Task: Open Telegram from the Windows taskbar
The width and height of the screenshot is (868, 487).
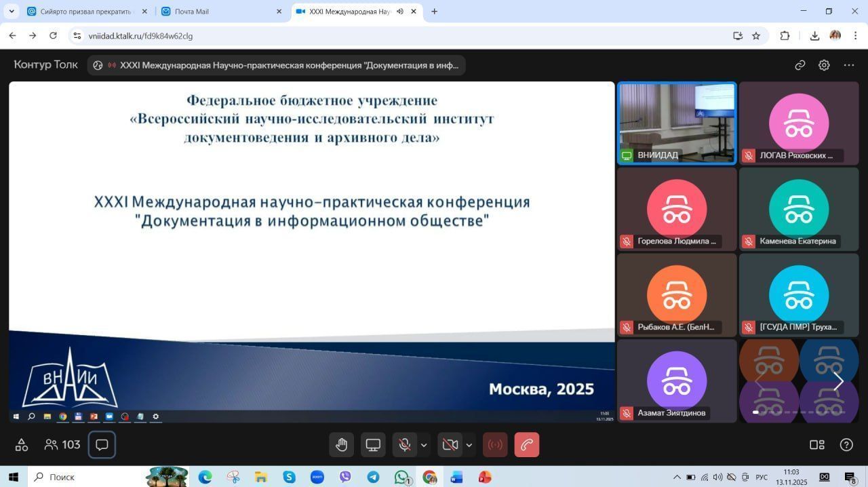Action: (373, 477)
